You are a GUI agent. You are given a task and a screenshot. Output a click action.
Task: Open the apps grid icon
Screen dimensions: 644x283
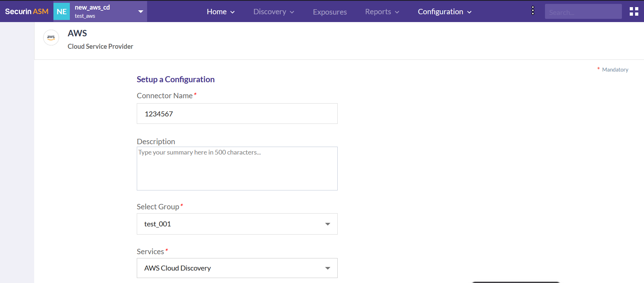pyautogui.click(x=634, y=11)
